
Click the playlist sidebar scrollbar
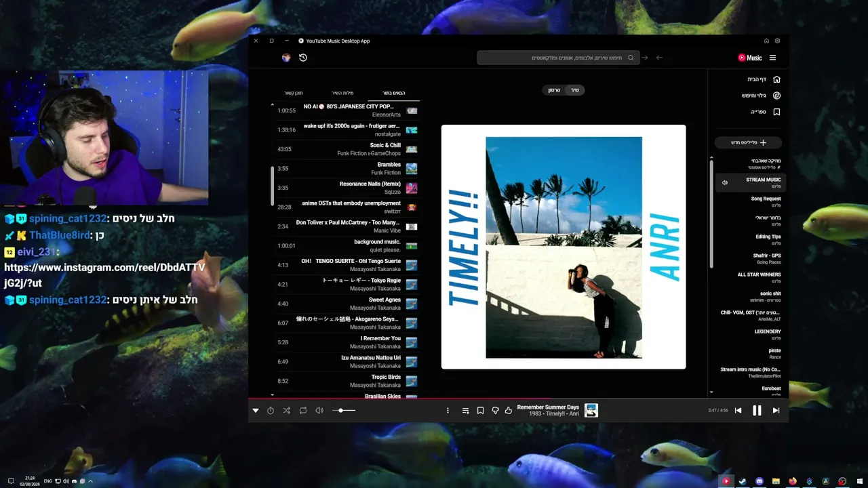[x=711, y=213]
